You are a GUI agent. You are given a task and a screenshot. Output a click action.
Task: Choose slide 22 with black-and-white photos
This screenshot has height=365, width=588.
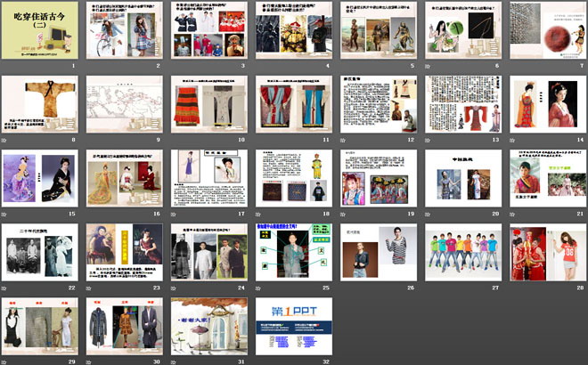pos(38,251)
